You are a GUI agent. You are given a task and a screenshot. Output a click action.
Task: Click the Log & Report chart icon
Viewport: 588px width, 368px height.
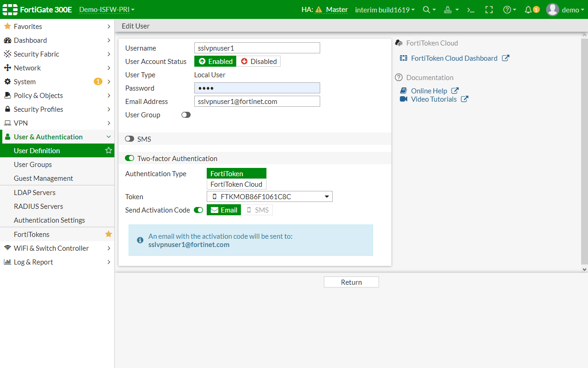tap(7, 262)
